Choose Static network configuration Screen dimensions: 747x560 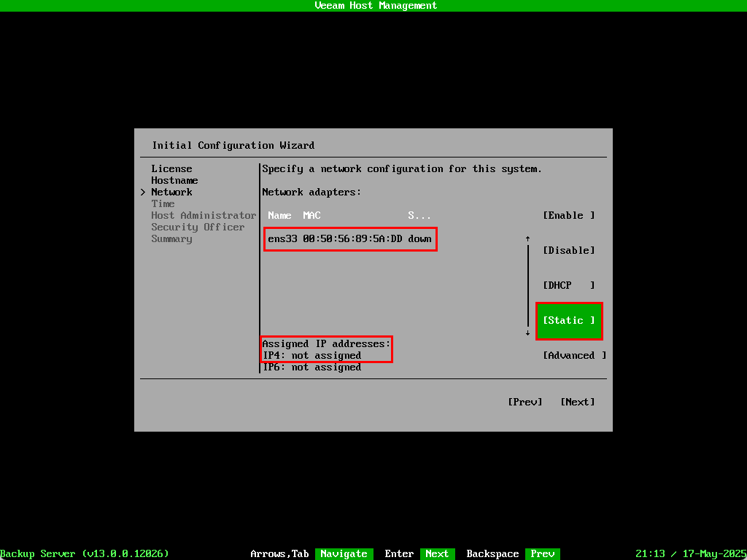(x=569, y=320)
